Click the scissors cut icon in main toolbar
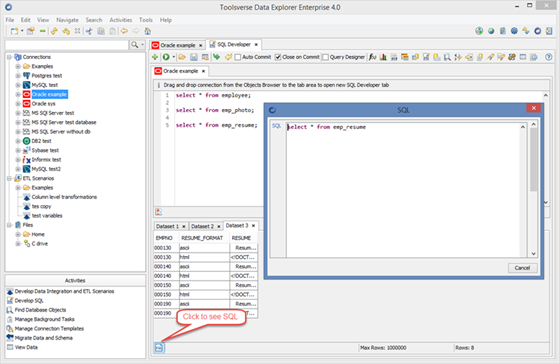The width and height of the screenshot is (560, 364). coord(89,31)
